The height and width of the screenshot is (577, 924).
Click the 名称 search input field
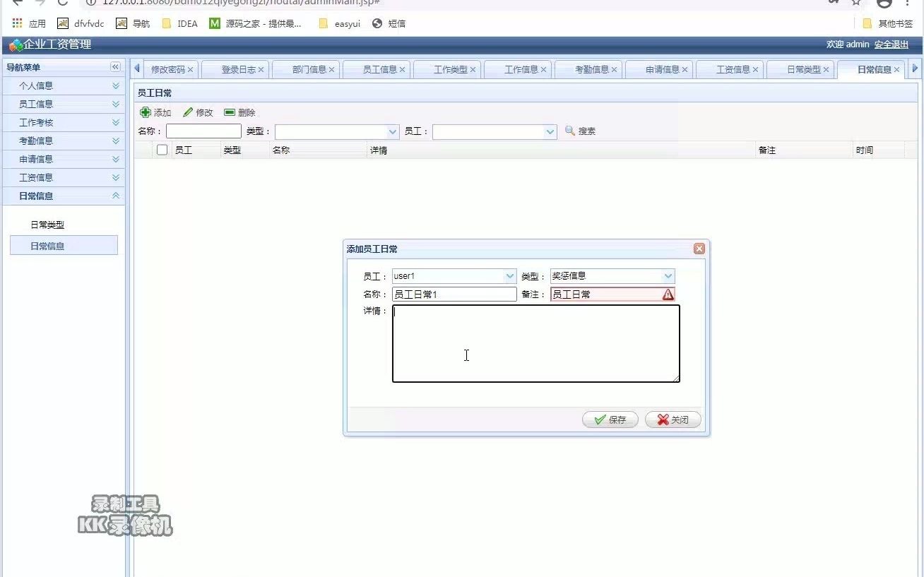tap(203, 131)
